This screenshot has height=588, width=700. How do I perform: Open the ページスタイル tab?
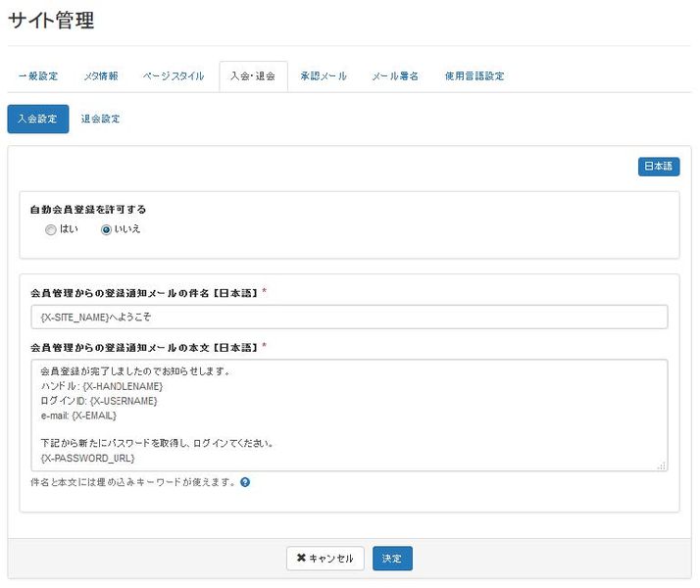[x=174, y=76]
